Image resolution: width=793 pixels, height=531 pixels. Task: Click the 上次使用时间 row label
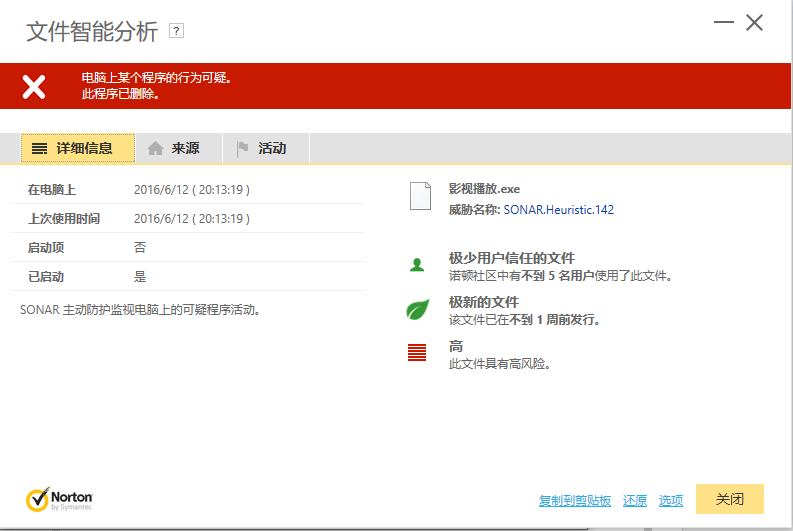coord(64,219)
